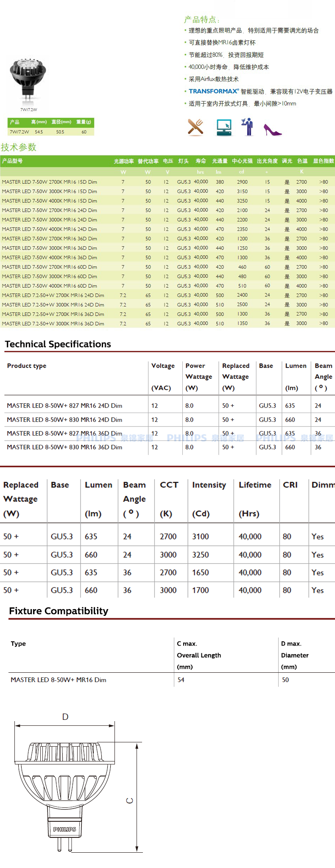Select row MASTER LED 7-50W 3000K MR16 60D Dim
The image size is (335, 868).
167,276
